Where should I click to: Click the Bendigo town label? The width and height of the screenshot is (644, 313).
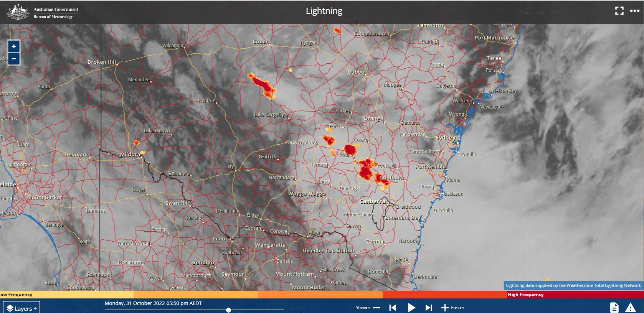tap(203, 263)
